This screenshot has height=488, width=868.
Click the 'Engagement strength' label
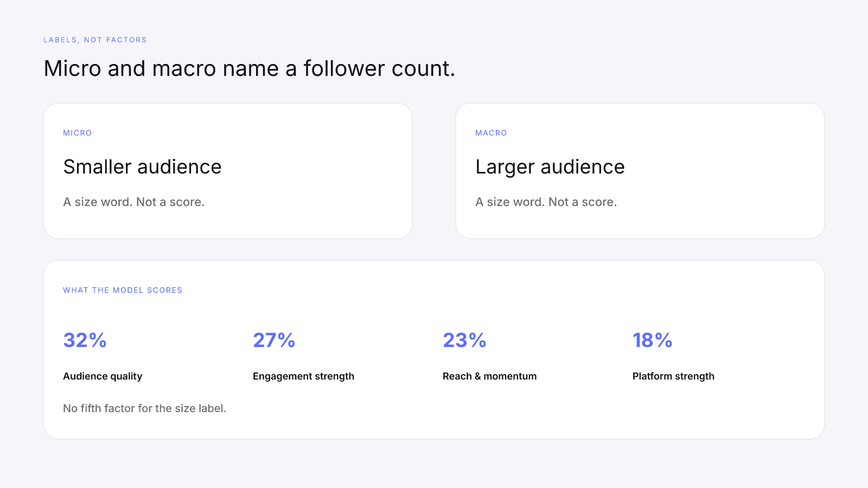click(x=303, y=376)
